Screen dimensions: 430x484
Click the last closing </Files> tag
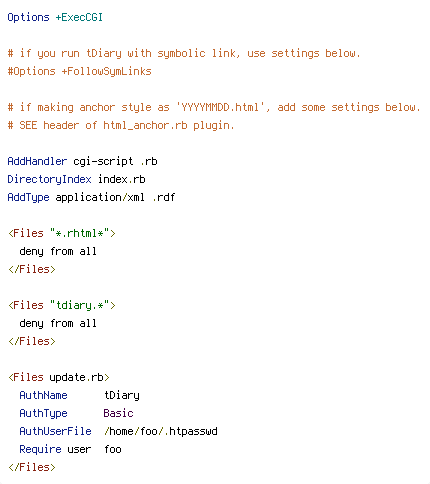32,467
